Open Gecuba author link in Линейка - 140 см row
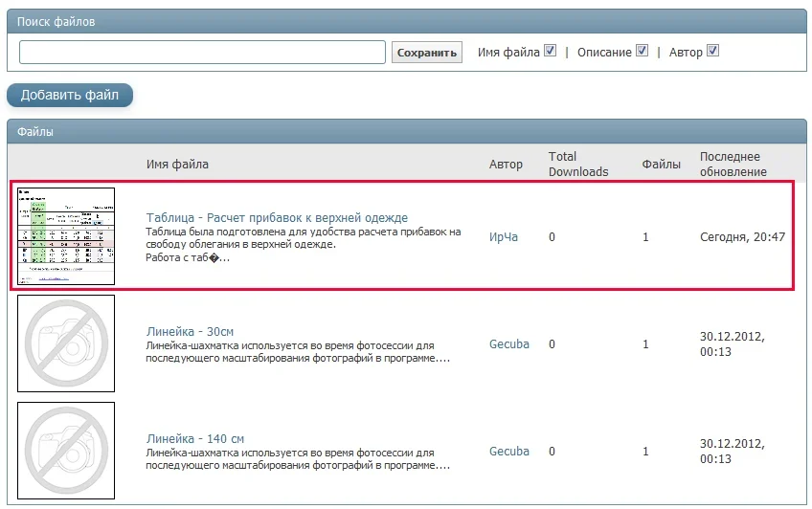This screenshot has width=812, height=509. click(509, 451)
